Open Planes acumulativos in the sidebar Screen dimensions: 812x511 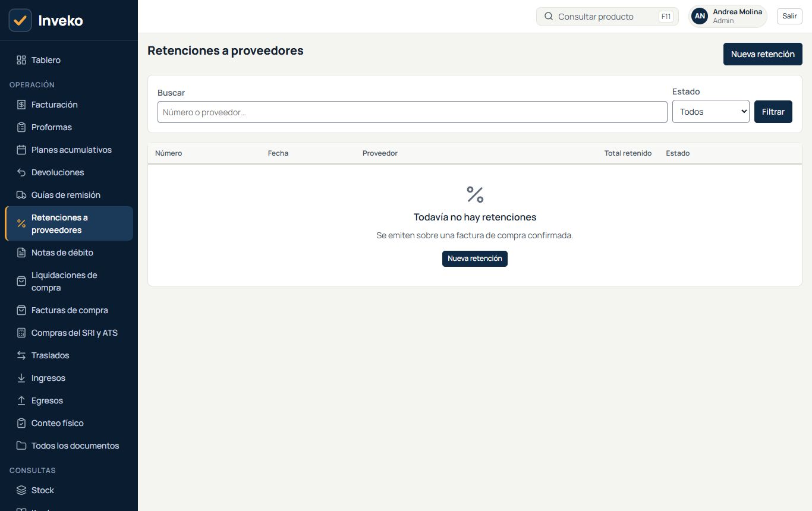point(69,150)
